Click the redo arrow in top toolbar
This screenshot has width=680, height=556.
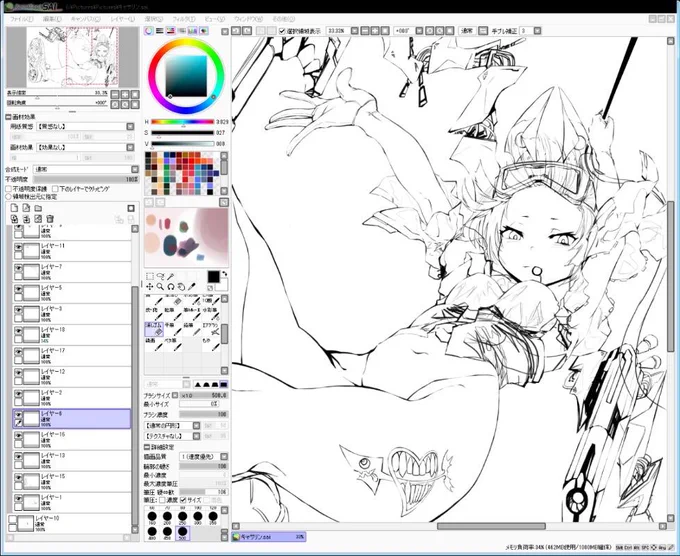247,31
